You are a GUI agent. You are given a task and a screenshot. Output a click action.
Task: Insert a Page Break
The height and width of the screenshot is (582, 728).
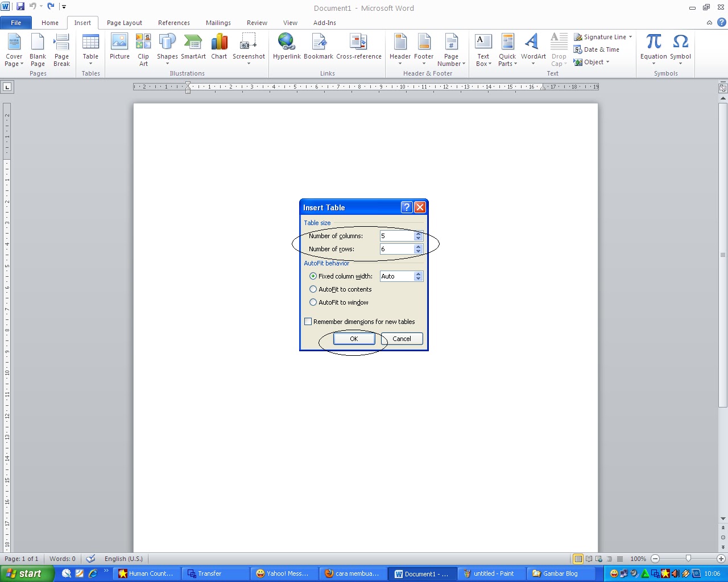pos(61,50)
